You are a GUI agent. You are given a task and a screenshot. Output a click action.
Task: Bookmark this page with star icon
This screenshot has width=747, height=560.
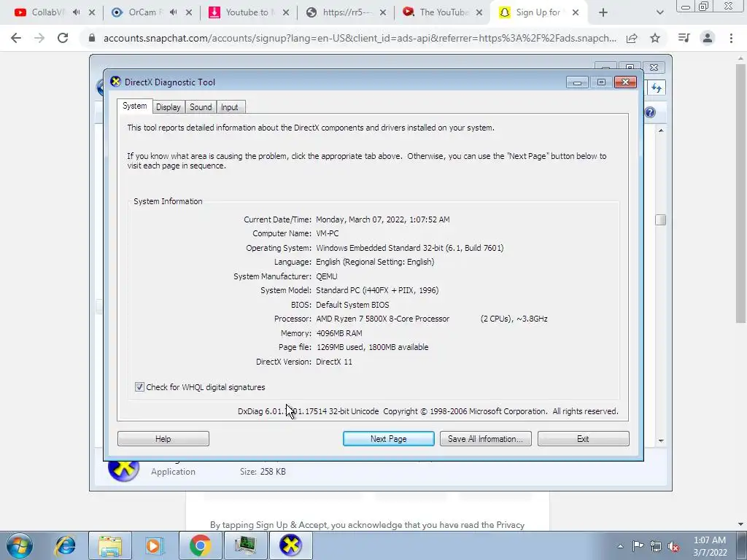[x=655, y=38]
